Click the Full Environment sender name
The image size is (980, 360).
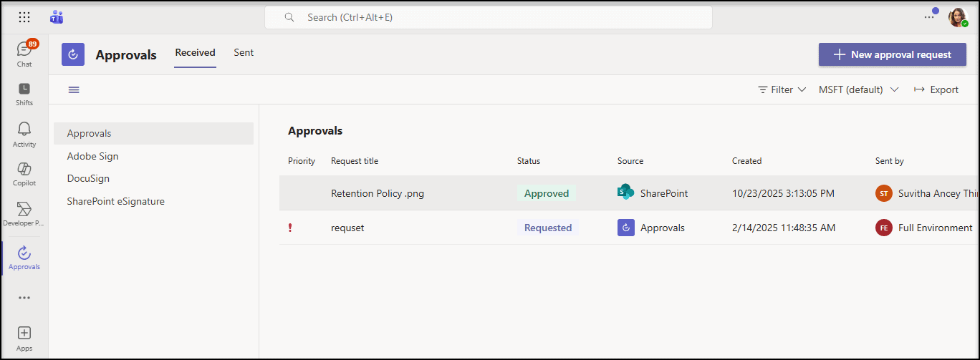point(936,228)
